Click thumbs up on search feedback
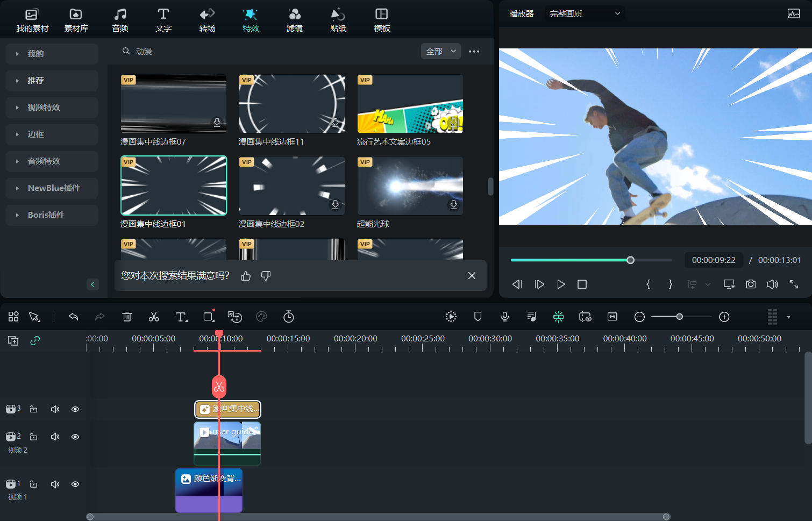The height and width of the screenshot is (521, 812). point(246,276)
